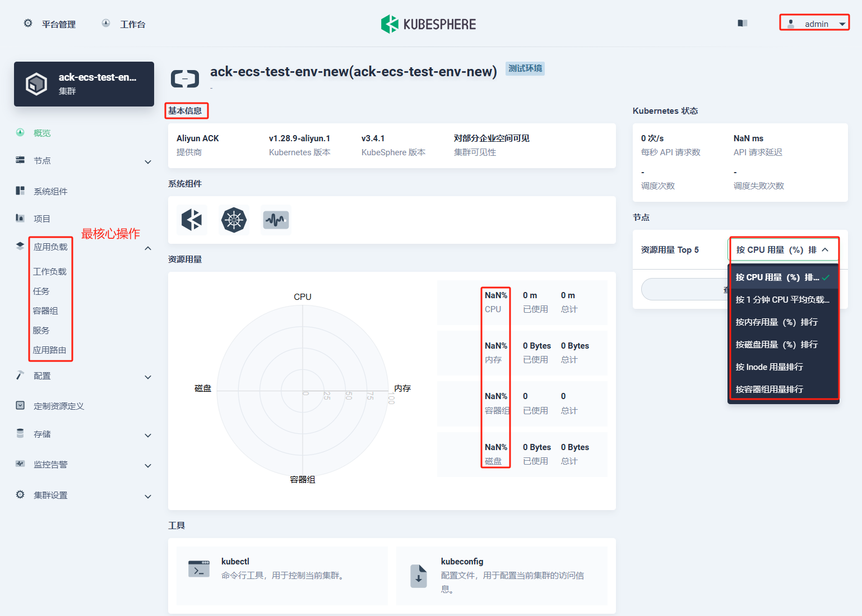This screenshot has height=616, width=862.
Task: Select 按 1 分钟 CPU 平均负载 option
Action: 783,300
